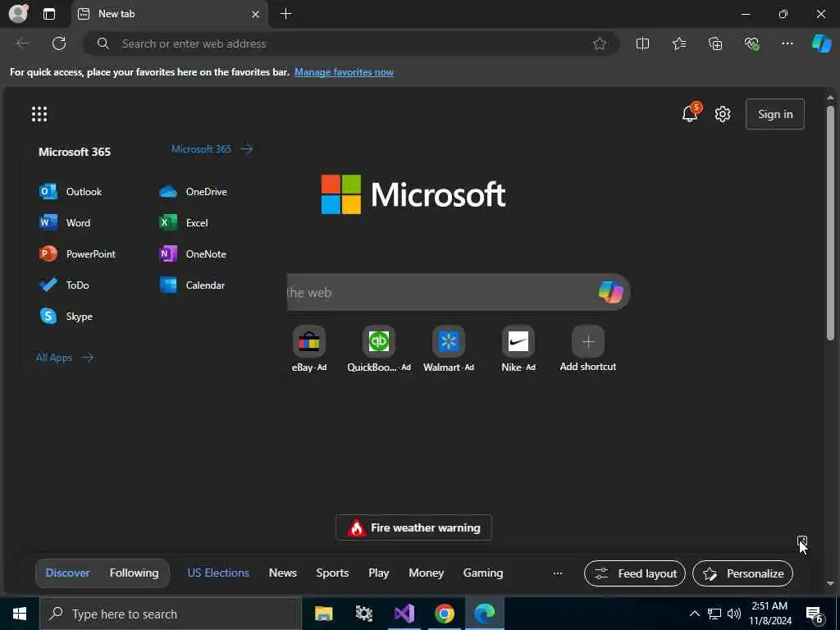The image size is (840, 630).
Task: Open Copilot sidebar in Edge
Action: [x=821, y=44]
